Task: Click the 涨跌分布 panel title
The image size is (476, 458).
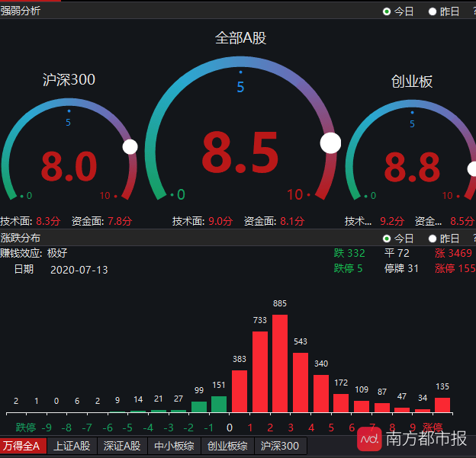Action: click(21, 238)
